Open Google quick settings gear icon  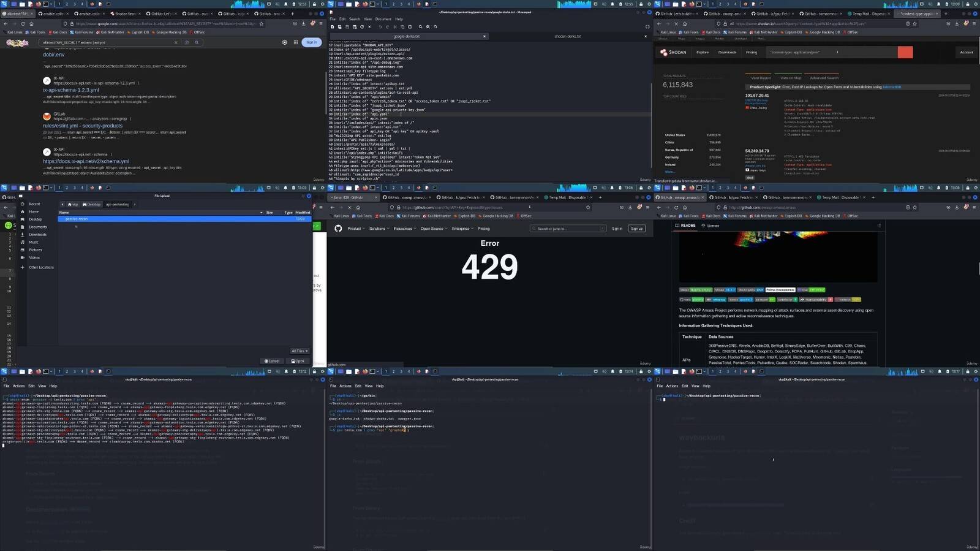285,42
